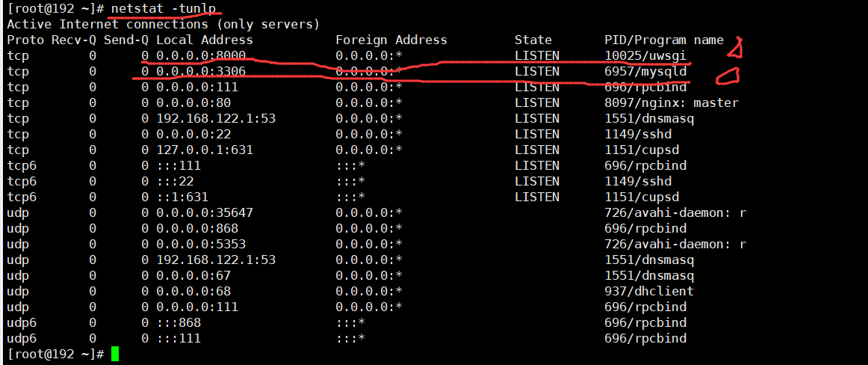868x365 pixels.
Task: Select udp local address 0.0.0.0:35647
Action: pyautogui.click(x=204, y=212)
